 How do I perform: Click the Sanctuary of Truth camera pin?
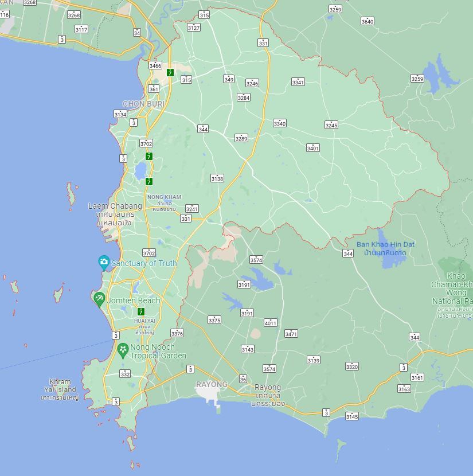pos(104,262)
